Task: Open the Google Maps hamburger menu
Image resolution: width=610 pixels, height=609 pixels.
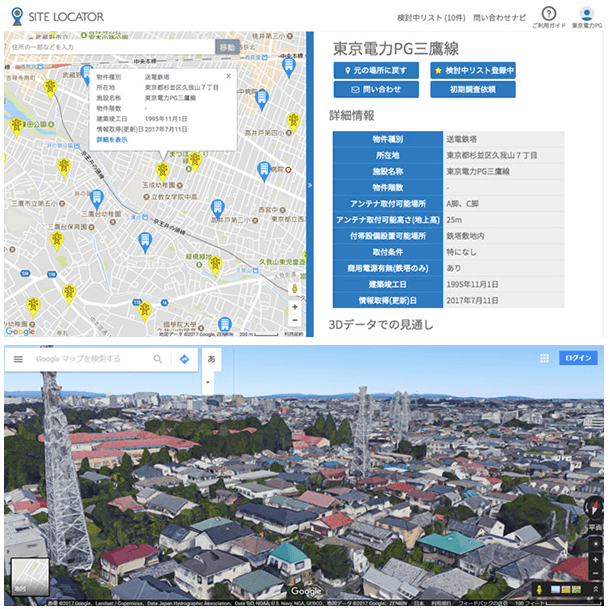Action: coord(18,359)
